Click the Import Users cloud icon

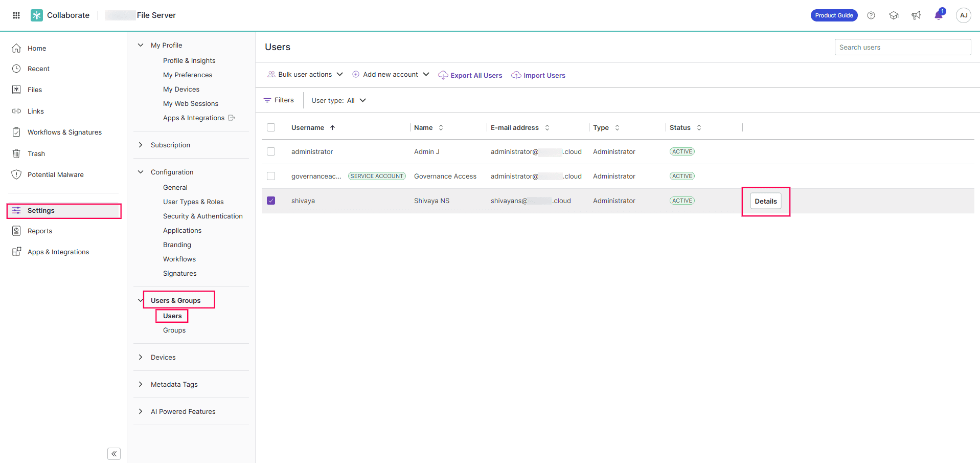click(516, 75)
